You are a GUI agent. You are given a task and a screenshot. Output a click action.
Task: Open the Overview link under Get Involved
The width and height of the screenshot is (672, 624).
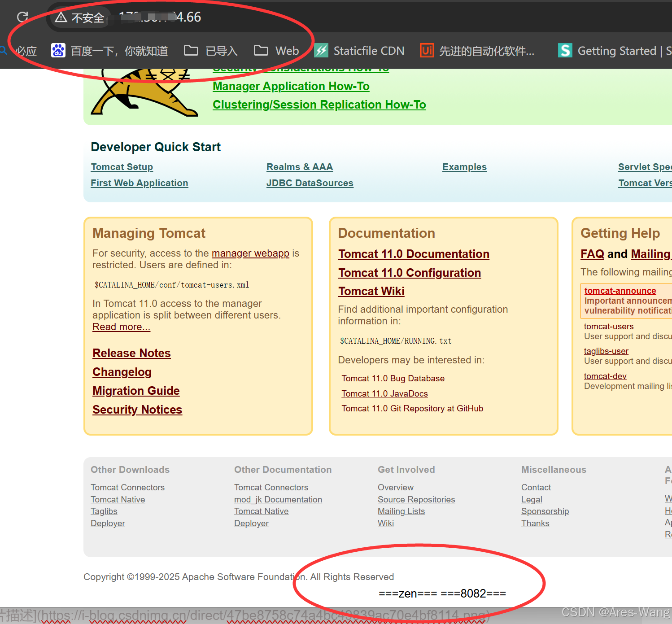396,487
